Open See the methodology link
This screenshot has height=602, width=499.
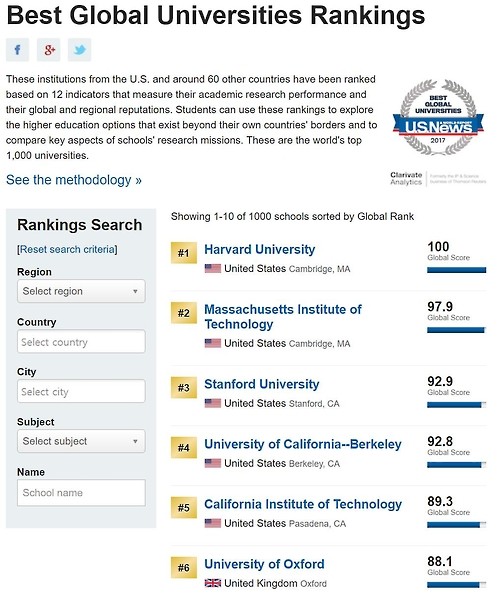click(x=74, y=180)
